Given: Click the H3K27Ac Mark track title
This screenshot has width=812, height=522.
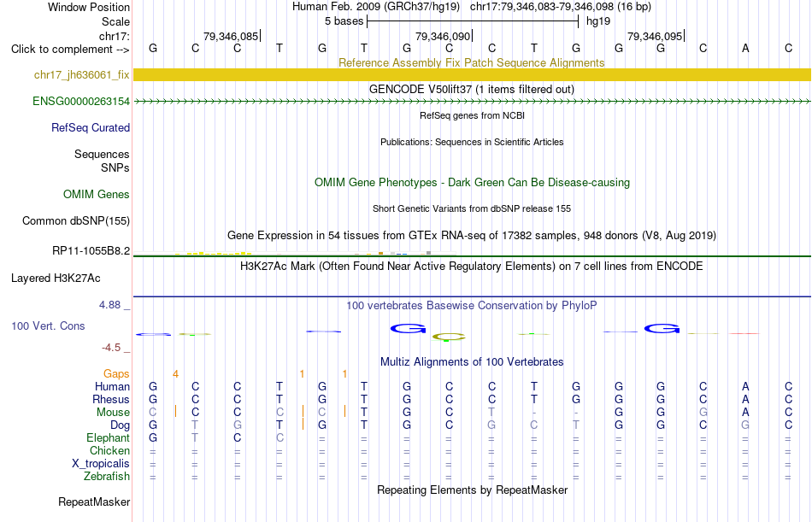Looking at the screenshot, I should [x=472, y=267].
